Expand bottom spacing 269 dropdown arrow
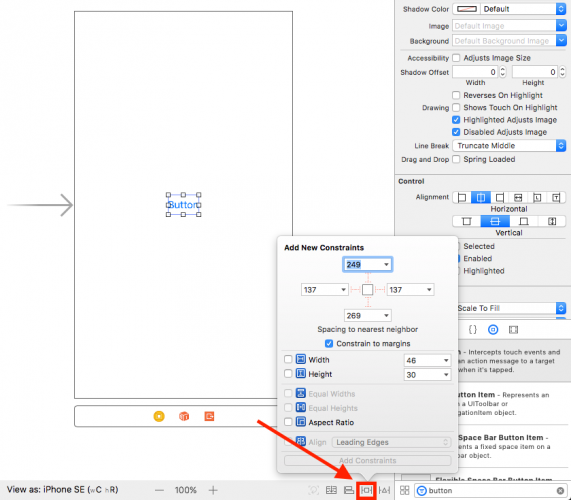571x500 pixels. (386, 315)
